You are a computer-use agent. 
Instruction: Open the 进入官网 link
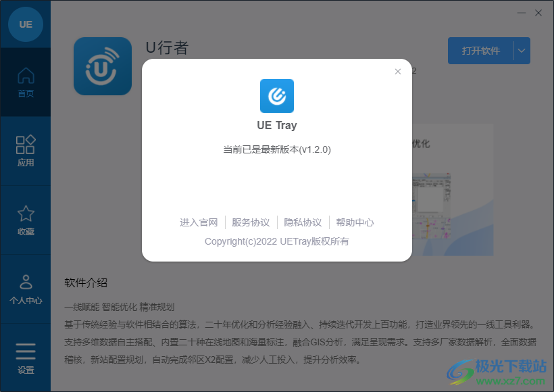click(199, 222)
